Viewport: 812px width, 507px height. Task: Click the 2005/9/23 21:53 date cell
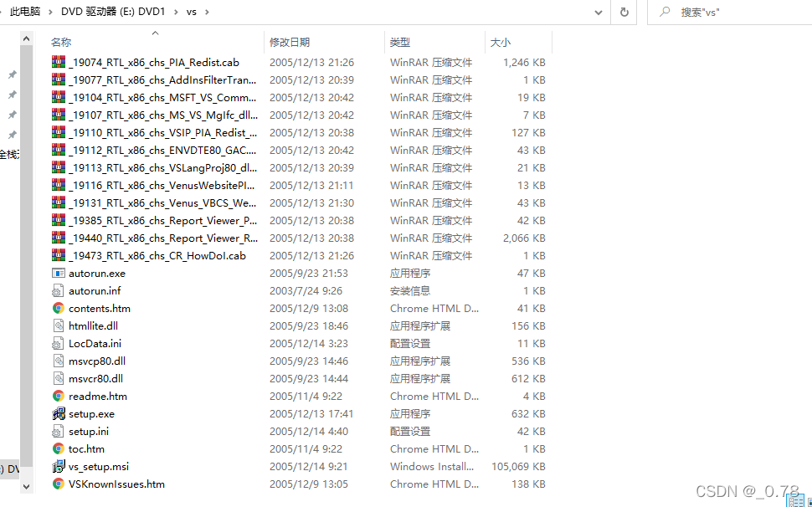[309, 273]
